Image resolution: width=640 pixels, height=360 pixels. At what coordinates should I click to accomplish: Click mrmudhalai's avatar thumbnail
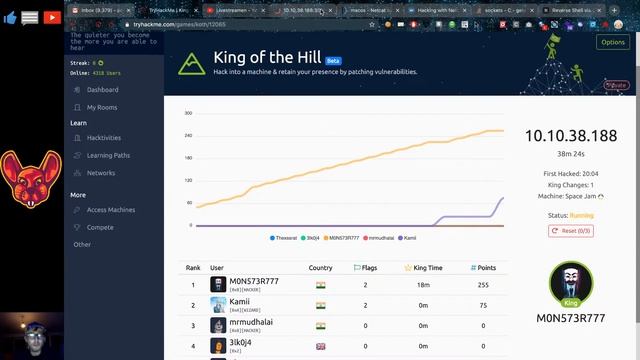(218, 325)
